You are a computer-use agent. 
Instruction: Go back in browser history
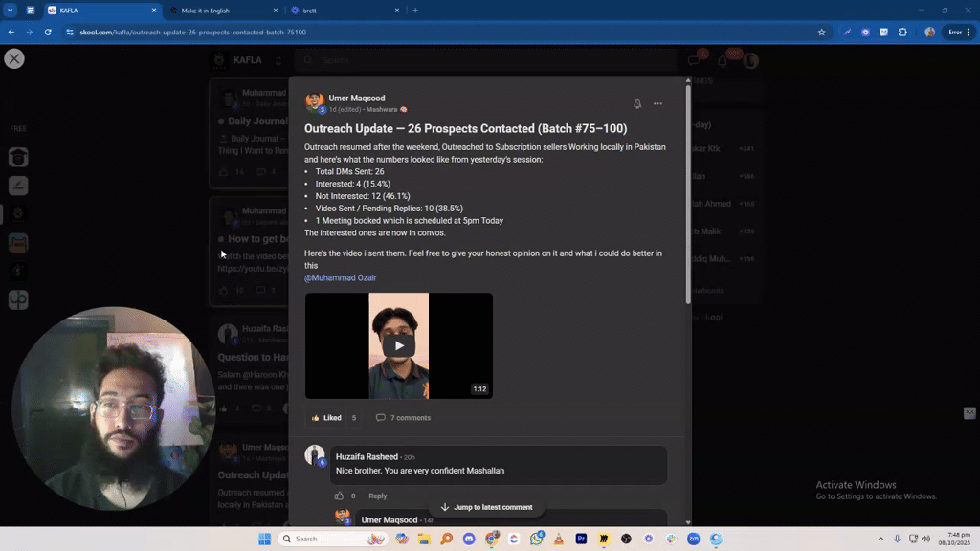point(11,32)
